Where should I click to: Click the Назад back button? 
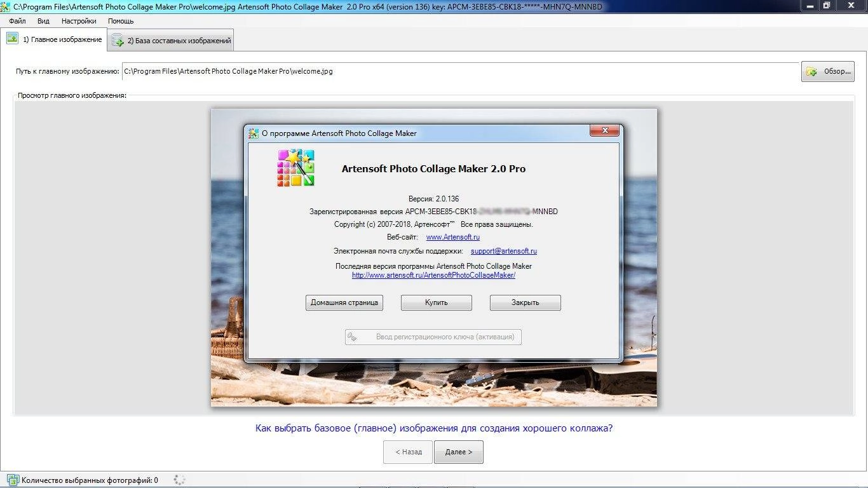(408, 452)
